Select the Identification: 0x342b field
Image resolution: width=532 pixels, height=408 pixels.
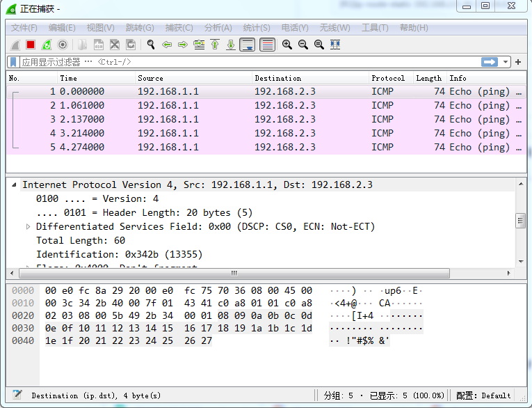119,254
